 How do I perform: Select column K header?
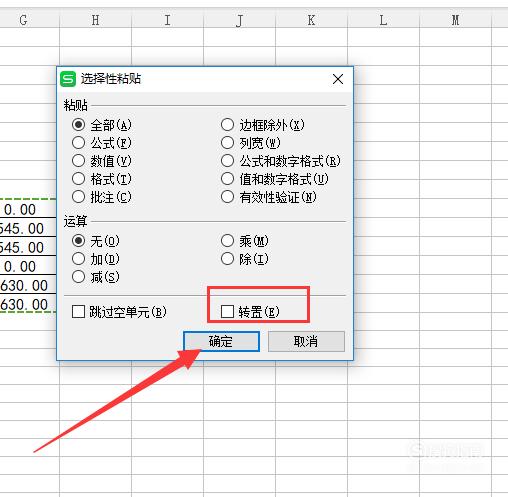click(311, 20)
